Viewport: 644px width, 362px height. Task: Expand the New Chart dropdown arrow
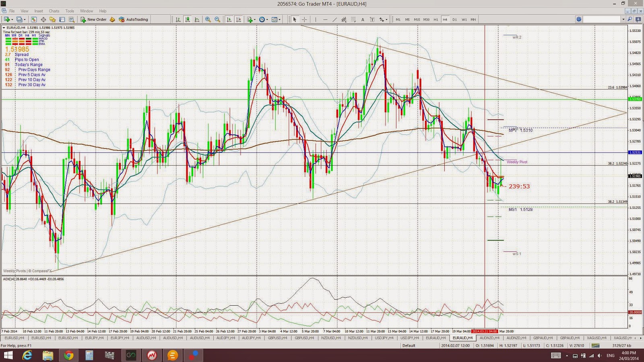tap(12, 19)
